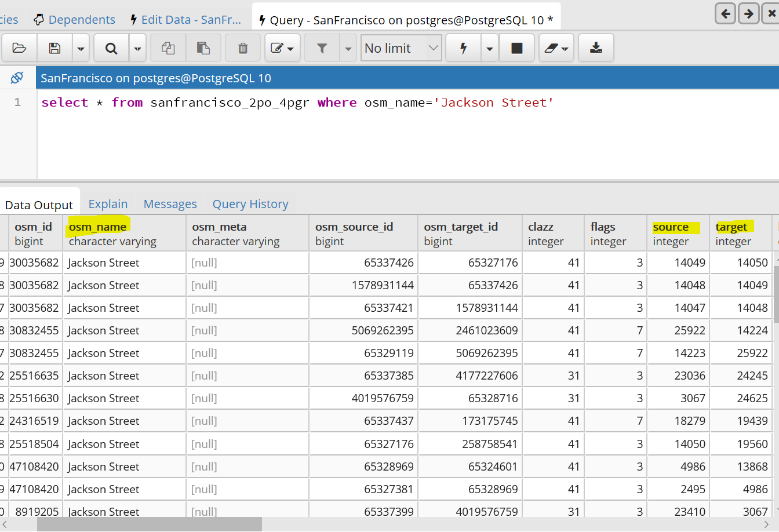Select the source column header
Viewport: 779px width, 532px height.
[x=678, y=234]
